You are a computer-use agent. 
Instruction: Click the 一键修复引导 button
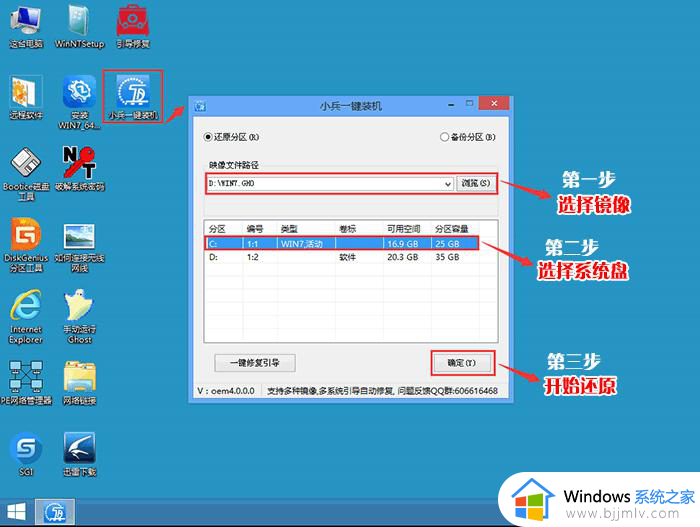pyautogui.click(x=255, y=363)
